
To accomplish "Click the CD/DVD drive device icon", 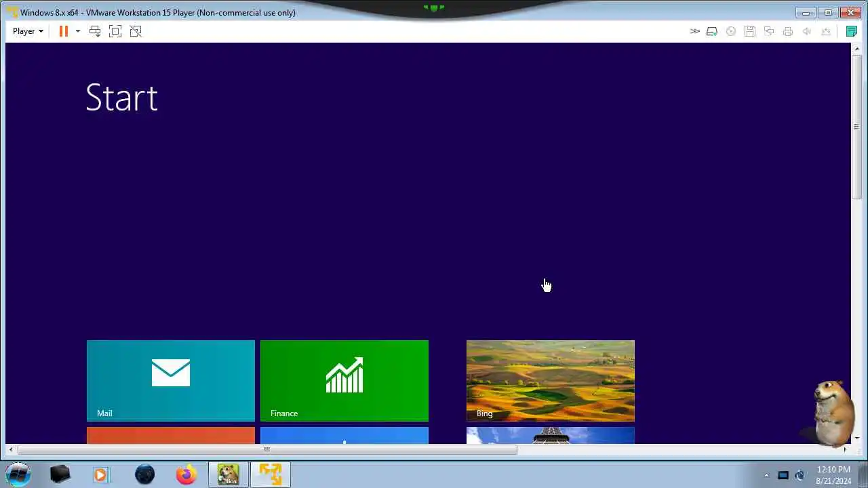I will pos(731,31).
